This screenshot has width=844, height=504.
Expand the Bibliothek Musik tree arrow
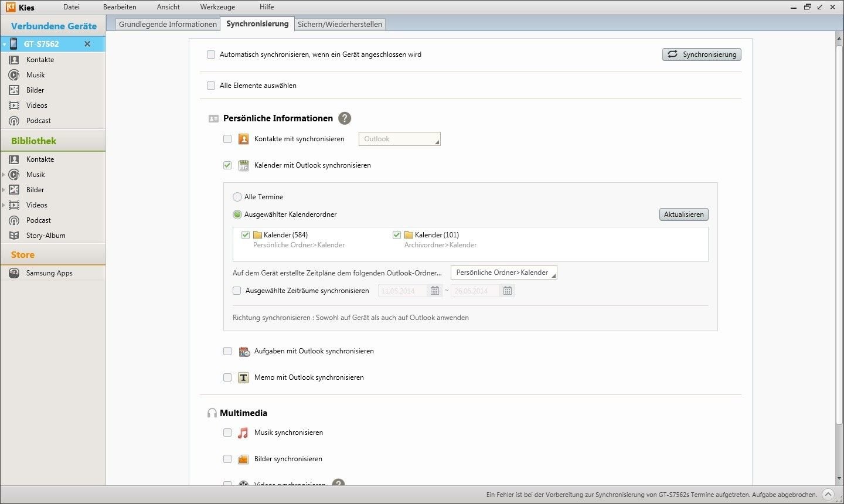click(x=4, y=175)
